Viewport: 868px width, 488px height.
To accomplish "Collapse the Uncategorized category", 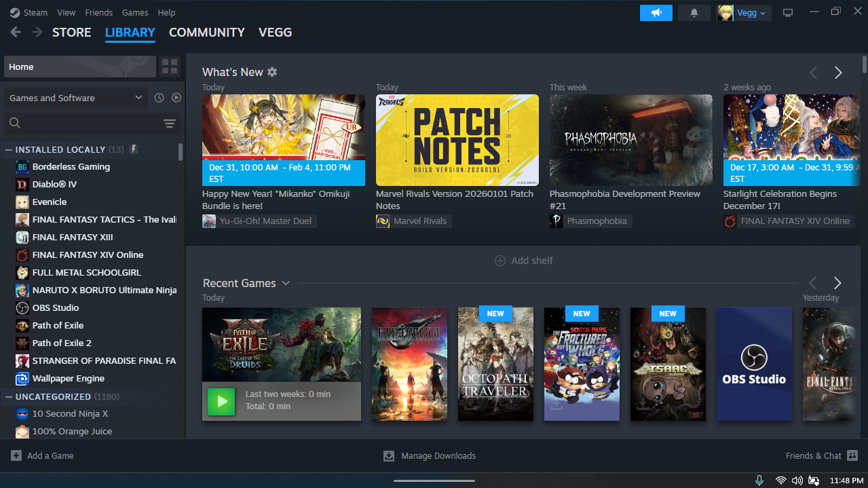I will point(9,396).
